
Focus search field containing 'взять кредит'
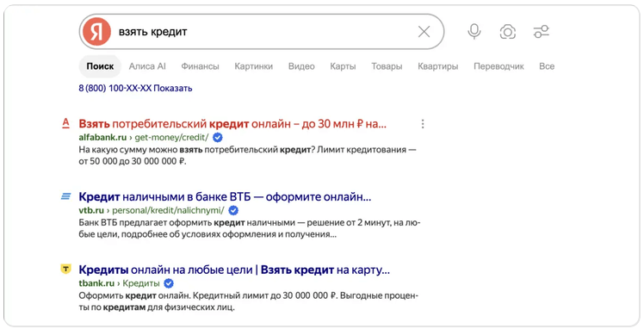[263, 32]
